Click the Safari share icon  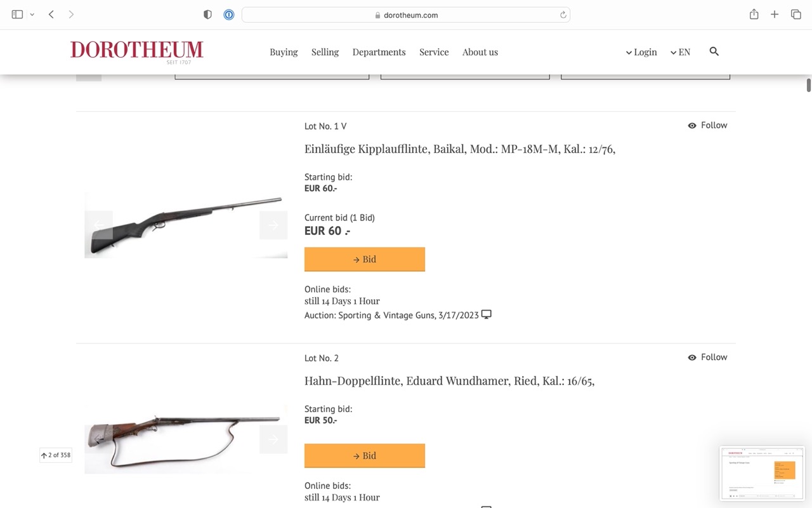[754, 15]
